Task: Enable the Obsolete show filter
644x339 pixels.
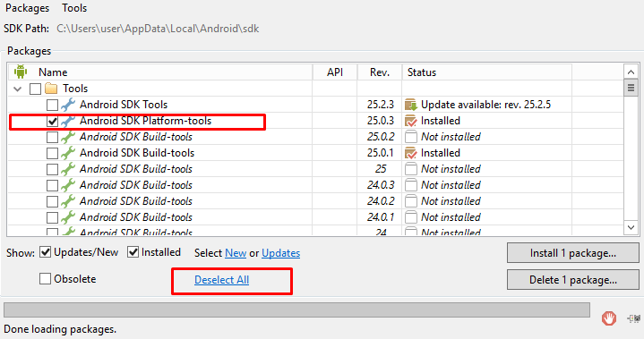Action: click(45, 279)
